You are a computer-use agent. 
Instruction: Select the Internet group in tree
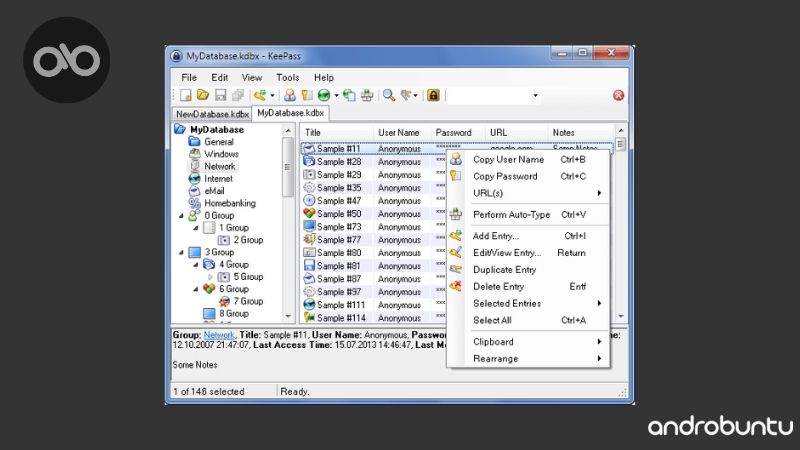click(218, 179)
